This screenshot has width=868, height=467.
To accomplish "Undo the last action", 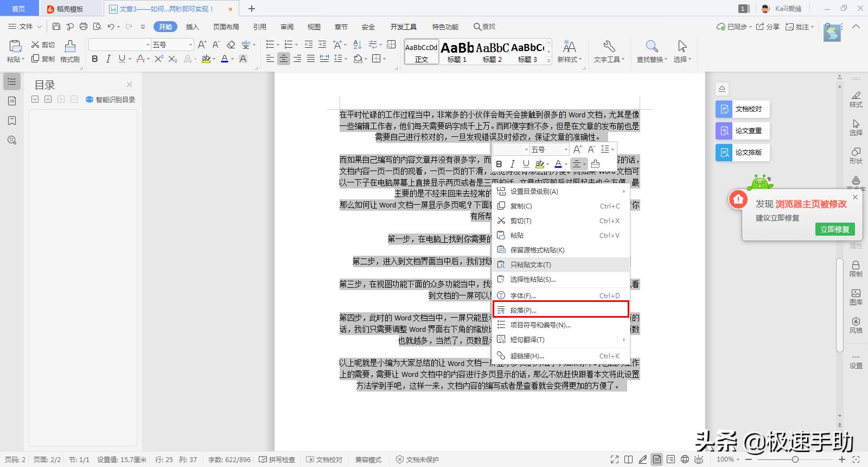I will pos(111,27).
